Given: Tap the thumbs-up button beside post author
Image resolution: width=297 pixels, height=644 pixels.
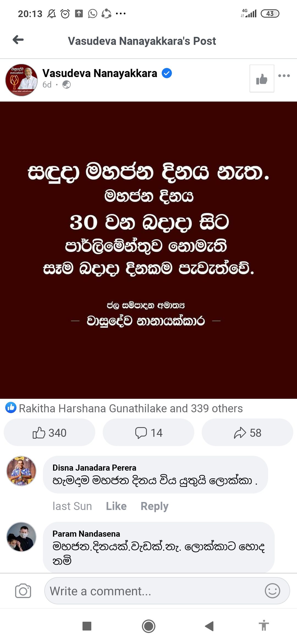Looking at the screenshot, I should coord(262,78).
